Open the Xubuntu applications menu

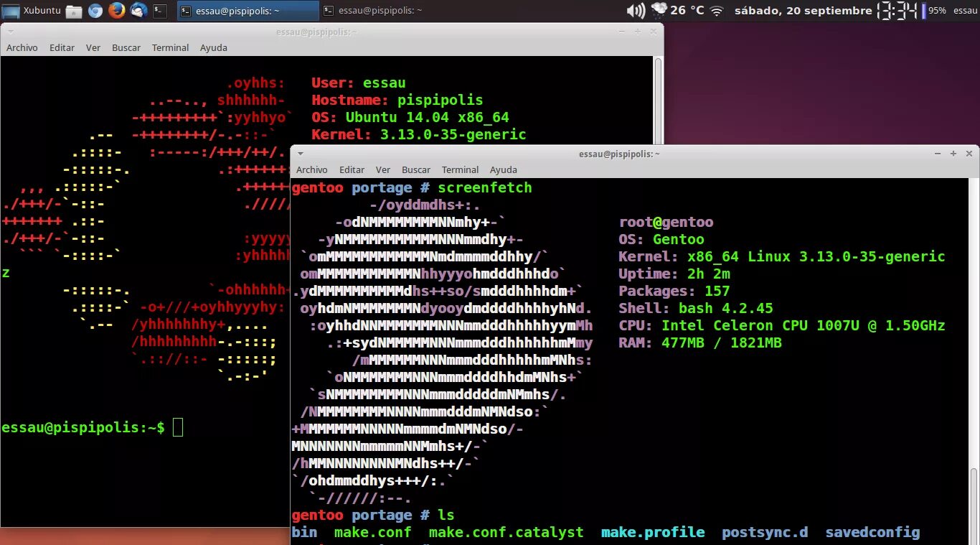click(31, 10)
